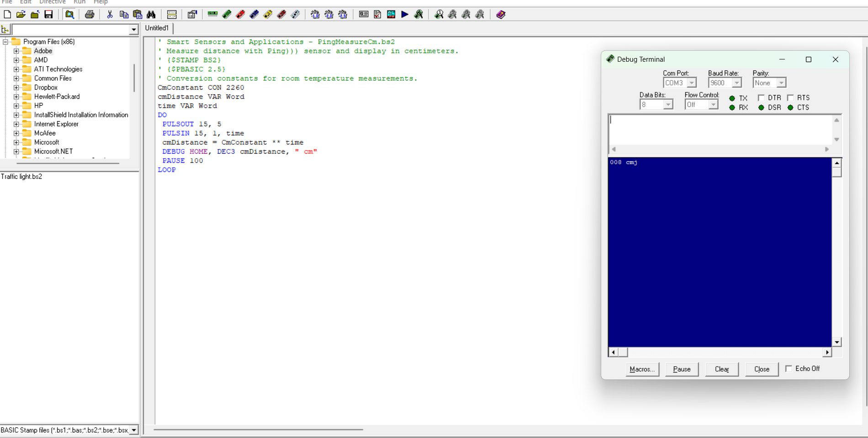Click the Copy icon
Image resolution: width=868 pixels, height=438 pixels.
123,15
